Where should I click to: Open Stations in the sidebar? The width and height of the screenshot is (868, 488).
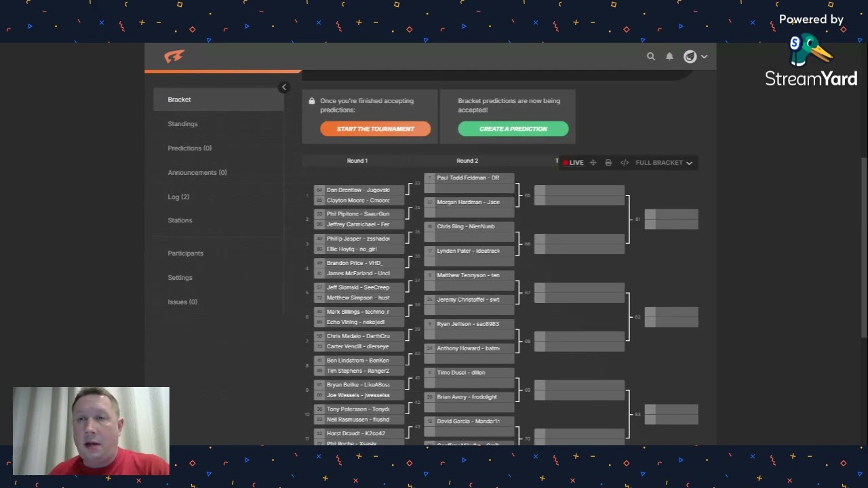(180, 220)
